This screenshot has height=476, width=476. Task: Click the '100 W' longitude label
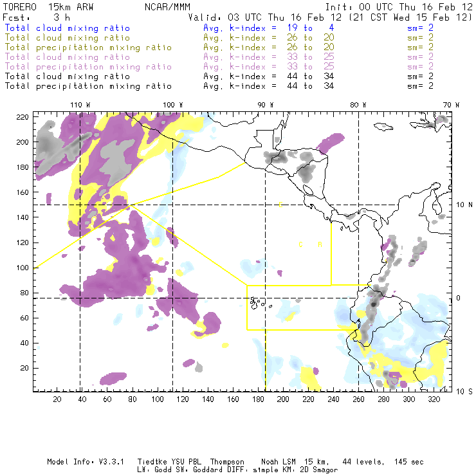coord(173,105)
